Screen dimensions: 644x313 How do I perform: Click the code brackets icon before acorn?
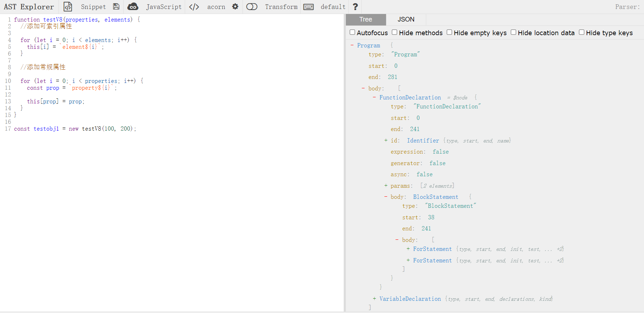(x=194, y=7)
